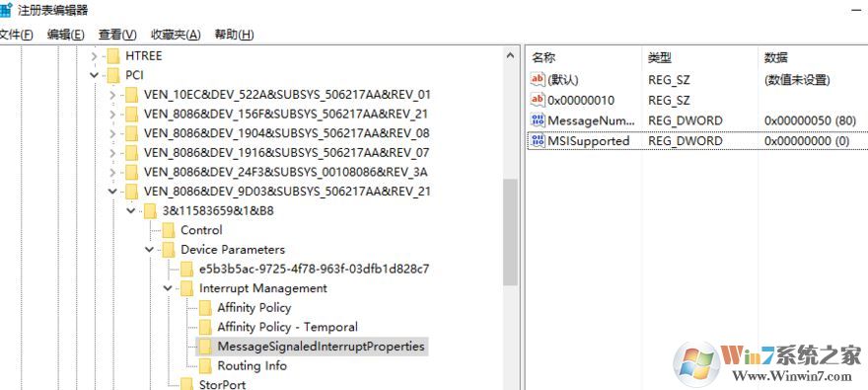This screenshot has height=390, width=868.
Task: Select MessageSignaledInterruptProperties tree item
Action: coord(321,347)
